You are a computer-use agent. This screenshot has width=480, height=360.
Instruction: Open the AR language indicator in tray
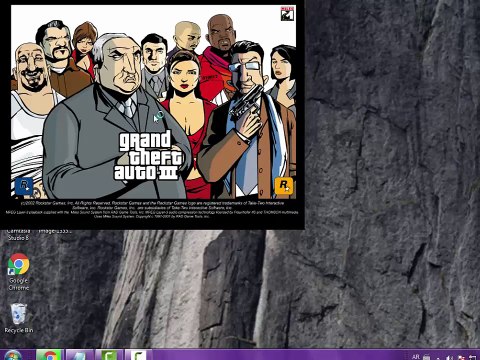416,357
